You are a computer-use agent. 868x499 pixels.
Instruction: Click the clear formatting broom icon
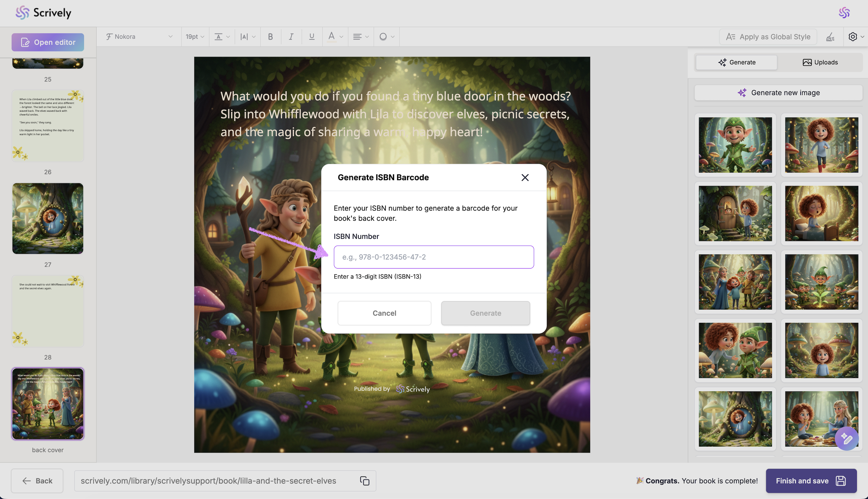830,37
